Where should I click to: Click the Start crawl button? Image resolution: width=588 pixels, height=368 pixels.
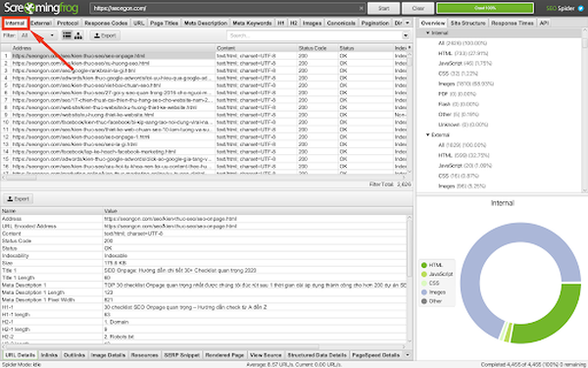(x=383, y=8)
